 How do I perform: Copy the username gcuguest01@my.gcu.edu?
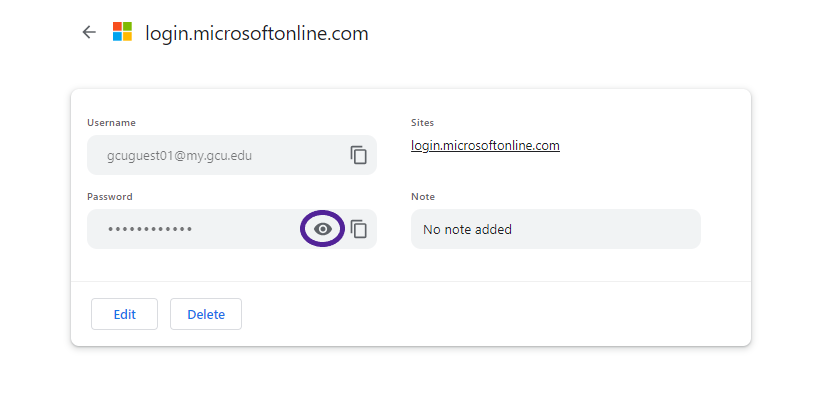click(359, 155)
